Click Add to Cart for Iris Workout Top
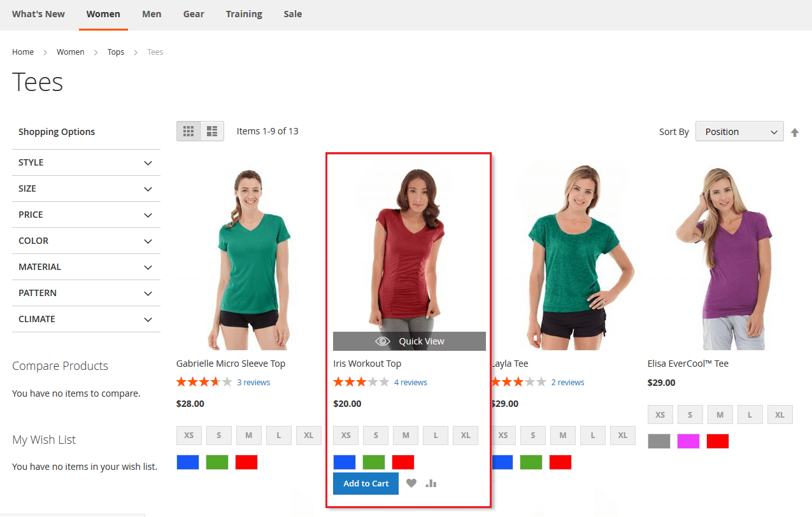The height and width of the screenshot is (517, 812). [366, 483]
